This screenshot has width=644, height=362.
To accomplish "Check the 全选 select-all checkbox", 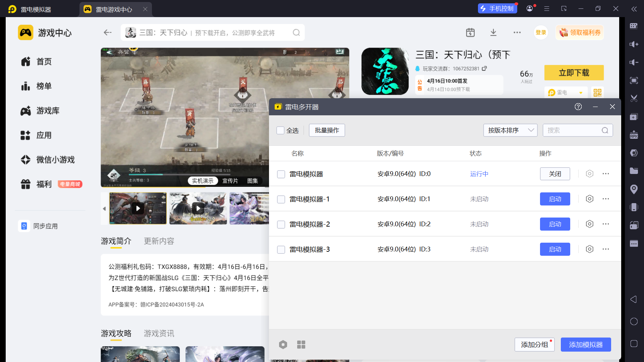I will pos(280,130).
